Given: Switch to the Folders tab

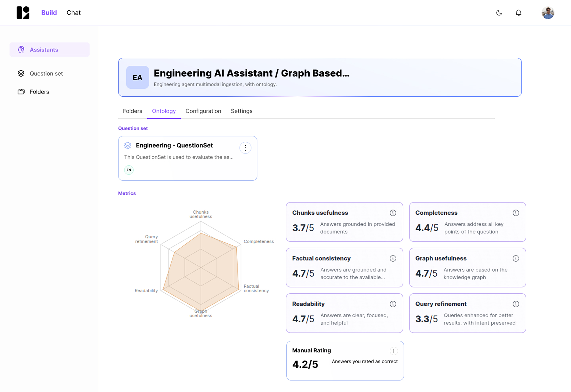Looking at the screenshot, I should click(x=132, y=111).
